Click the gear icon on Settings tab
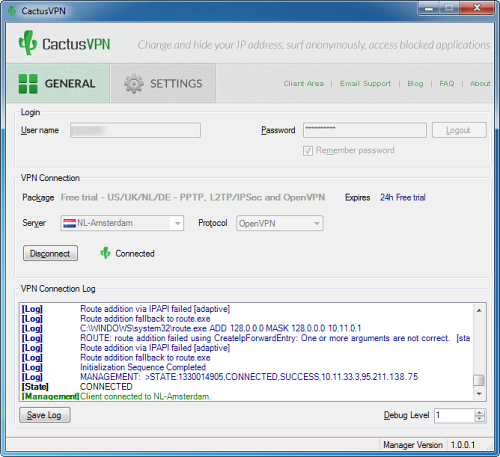 tap(134, 84)
